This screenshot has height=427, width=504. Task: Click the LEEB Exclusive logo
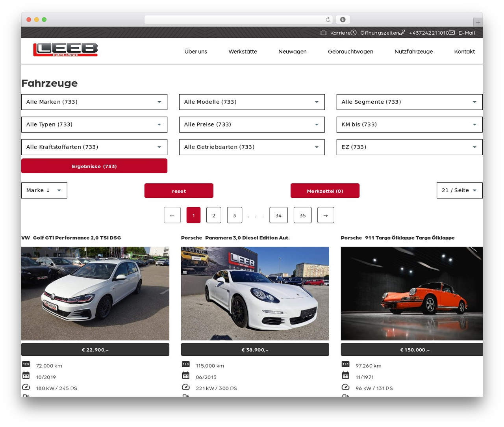click(65, 50)
